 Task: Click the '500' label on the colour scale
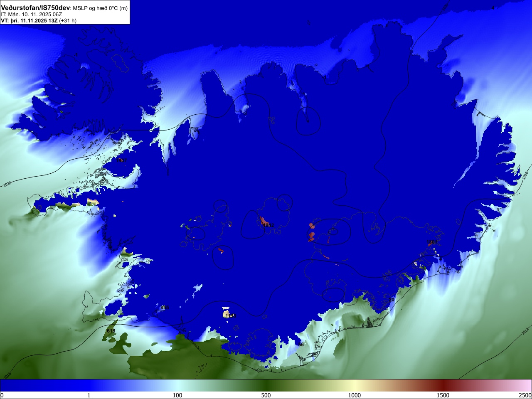click(x=266, y=395)
